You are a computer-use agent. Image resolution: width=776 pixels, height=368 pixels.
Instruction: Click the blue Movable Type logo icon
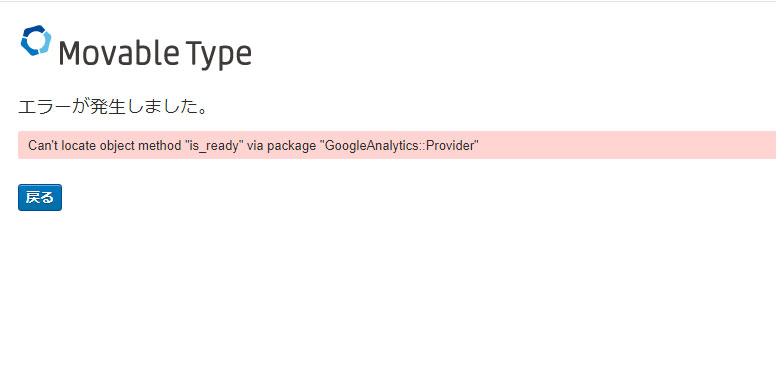pos(36,40)
